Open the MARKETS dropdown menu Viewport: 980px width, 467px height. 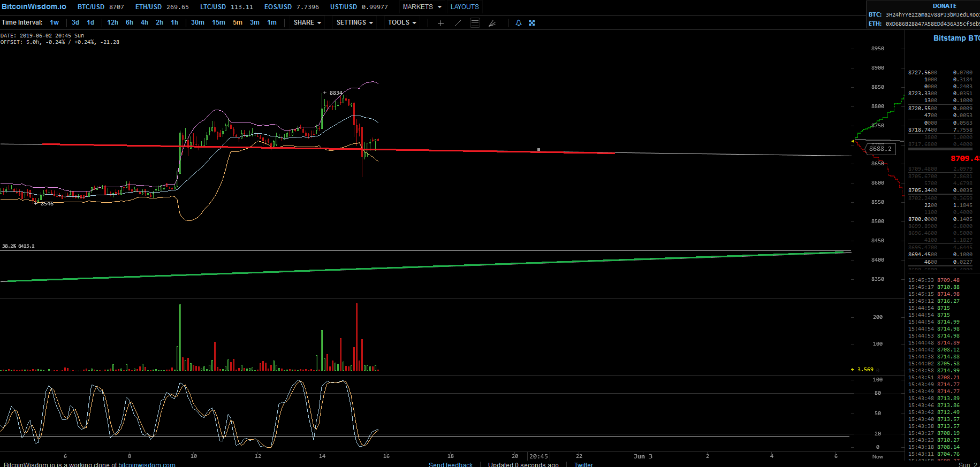[x=422, y=7]
